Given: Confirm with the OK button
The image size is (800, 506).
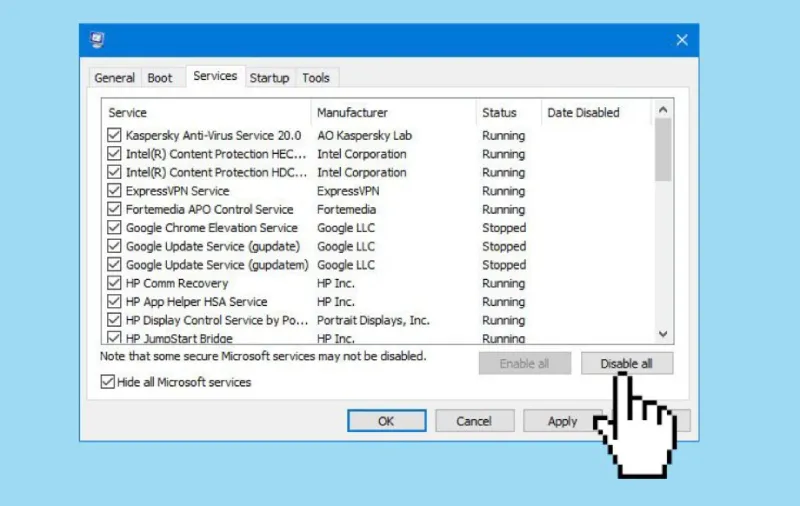Looking at the screenshot, I should (386, 421).
